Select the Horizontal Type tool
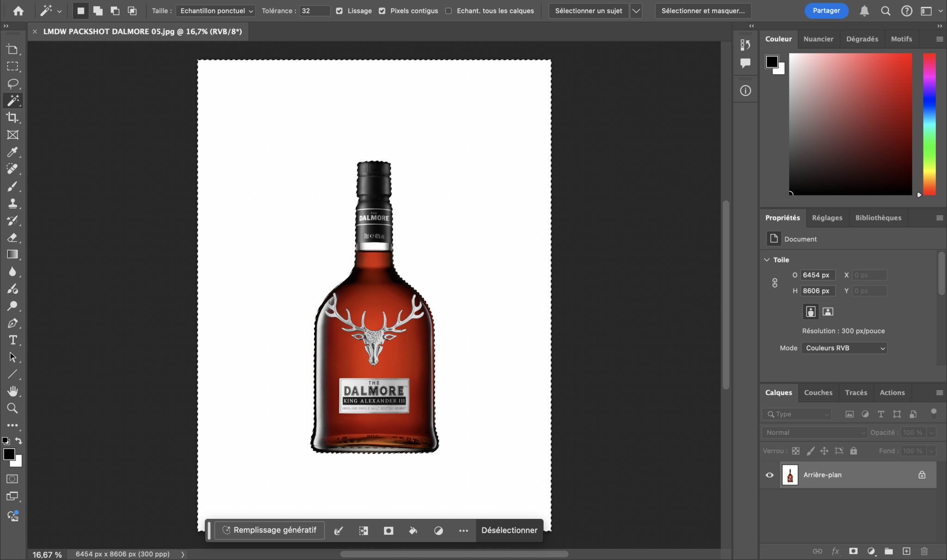This screenshot has height=560, width=947. 12,340
